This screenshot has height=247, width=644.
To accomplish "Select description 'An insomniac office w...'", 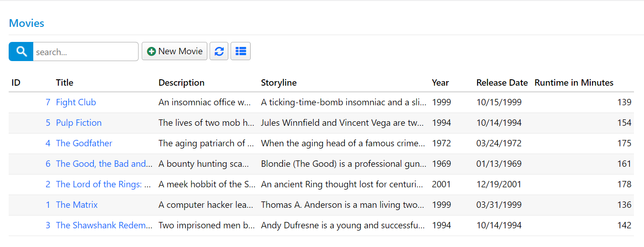I will point(205,102).
